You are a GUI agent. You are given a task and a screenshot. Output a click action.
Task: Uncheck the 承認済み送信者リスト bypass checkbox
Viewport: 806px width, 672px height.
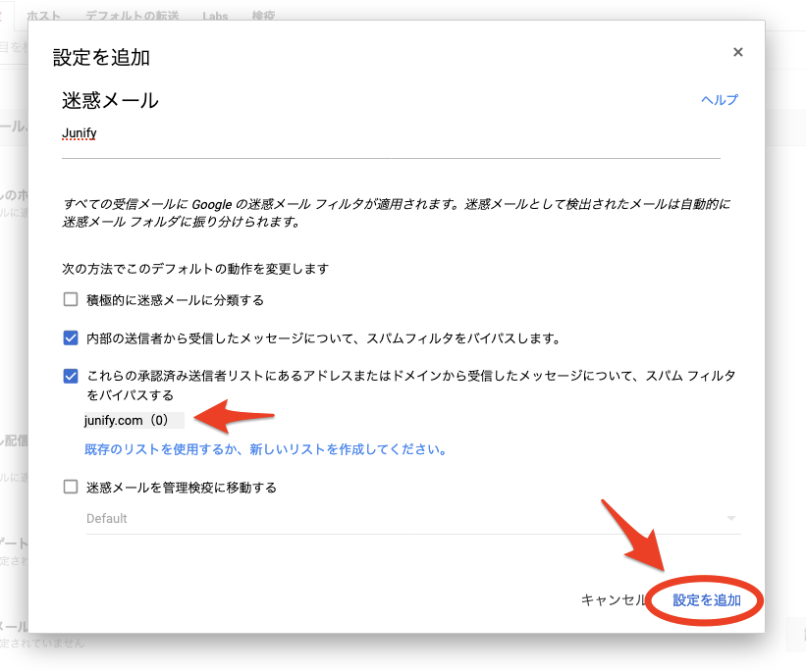pos(71,376)
